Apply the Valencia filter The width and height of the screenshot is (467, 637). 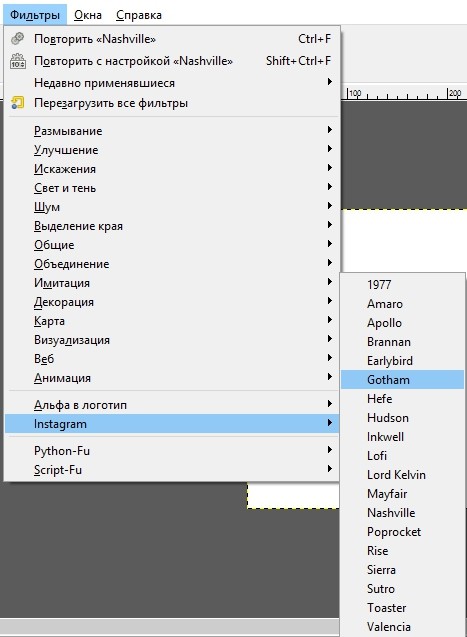point(402,627)
